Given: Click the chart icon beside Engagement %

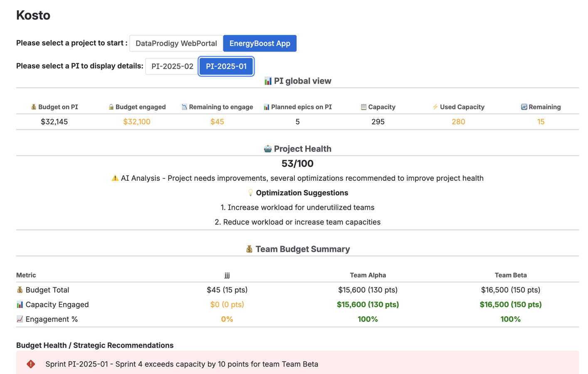Looking at the screenshot, I should [20, 319].
